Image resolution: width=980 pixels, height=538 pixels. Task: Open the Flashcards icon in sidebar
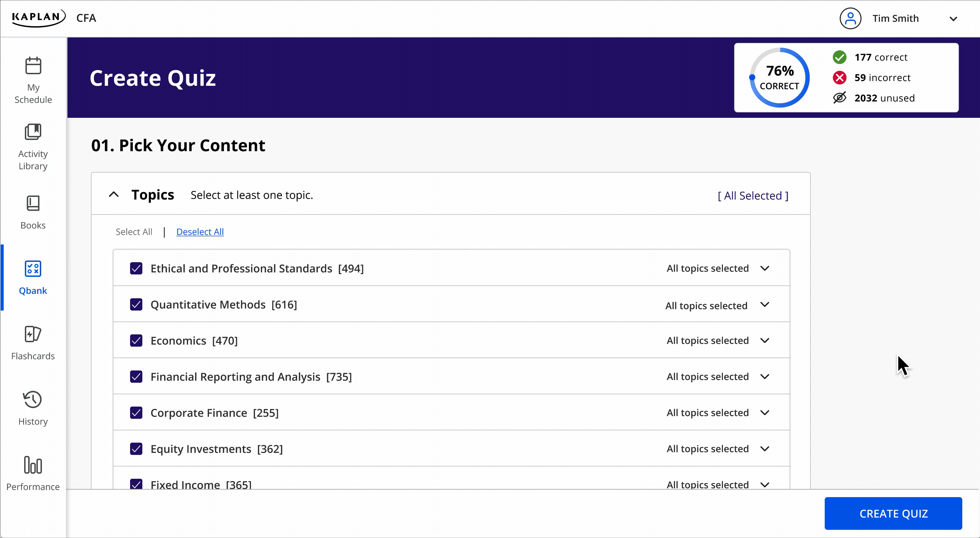click(x=33, y=334)
